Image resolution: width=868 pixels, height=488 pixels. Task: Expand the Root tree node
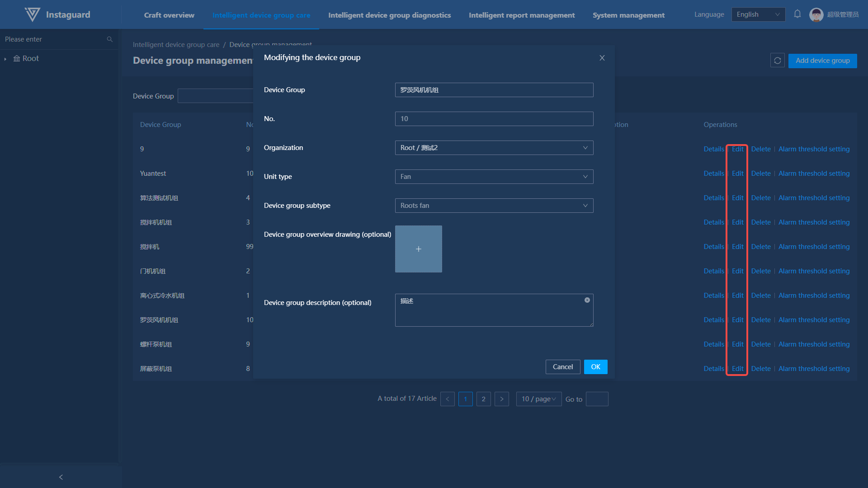pyautogui.click(x=5, y=59)
